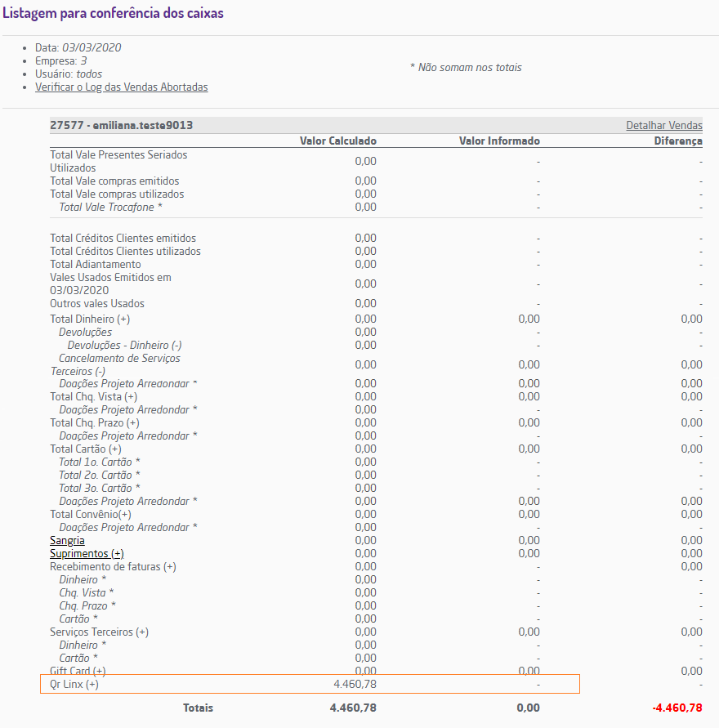Click the Detalhar Vendas link
This screenshot has height=728, width=719.
point(663,125)
